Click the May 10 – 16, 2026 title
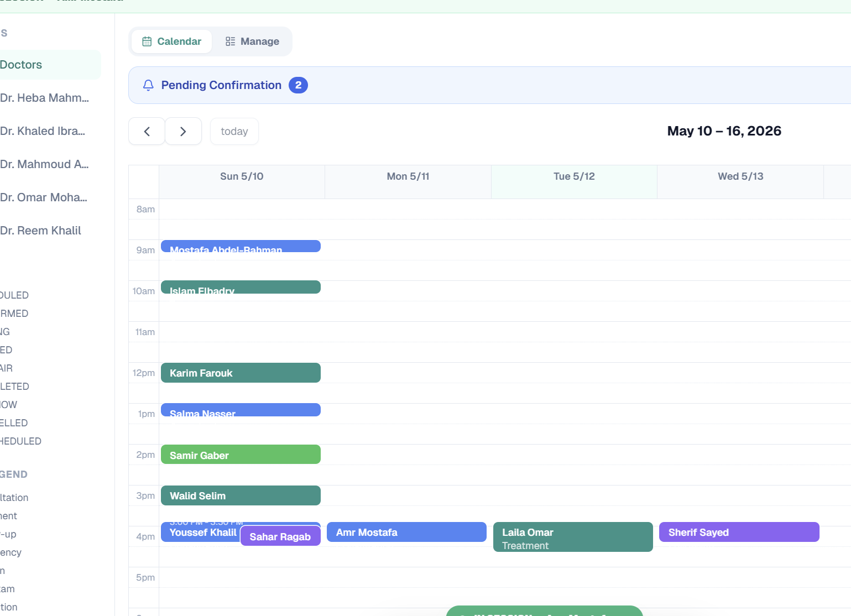The height and width of the screenshot is (616, 851). click(724, 131)
